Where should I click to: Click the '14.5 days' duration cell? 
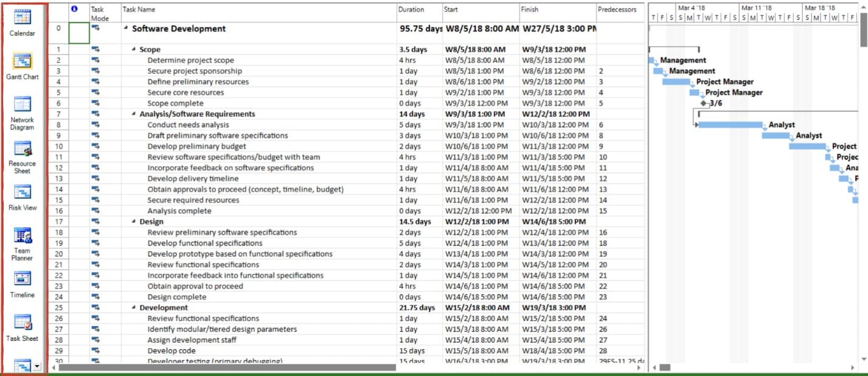click(419, 222)
